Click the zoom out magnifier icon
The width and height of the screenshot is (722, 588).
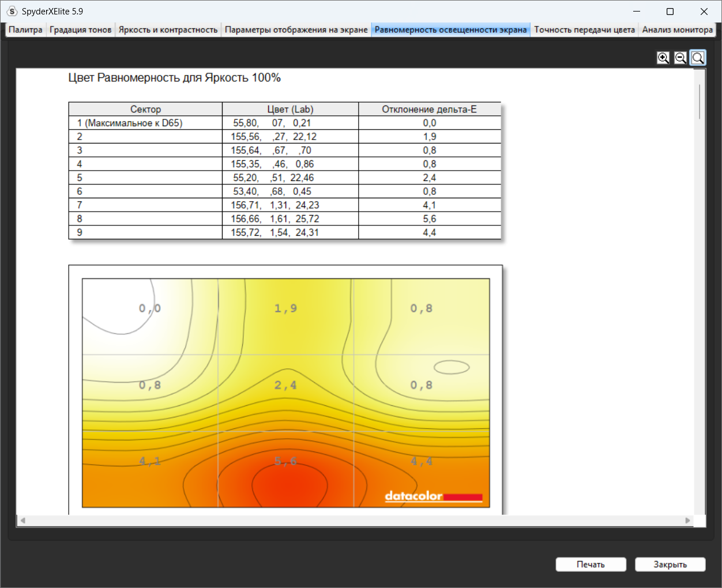(680, 58)
